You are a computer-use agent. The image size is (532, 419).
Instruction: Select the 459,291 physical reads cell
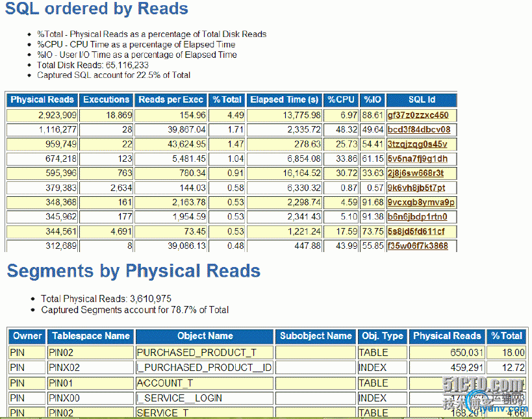coord(447,368)
